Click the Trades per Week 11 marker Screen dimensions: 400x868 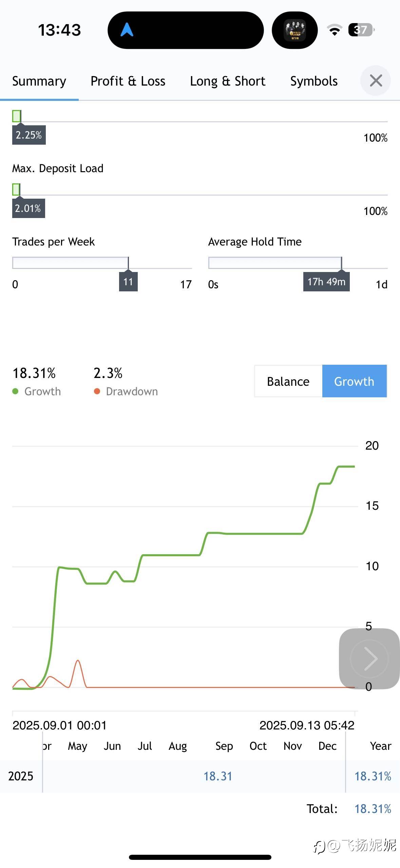point(128,282)
